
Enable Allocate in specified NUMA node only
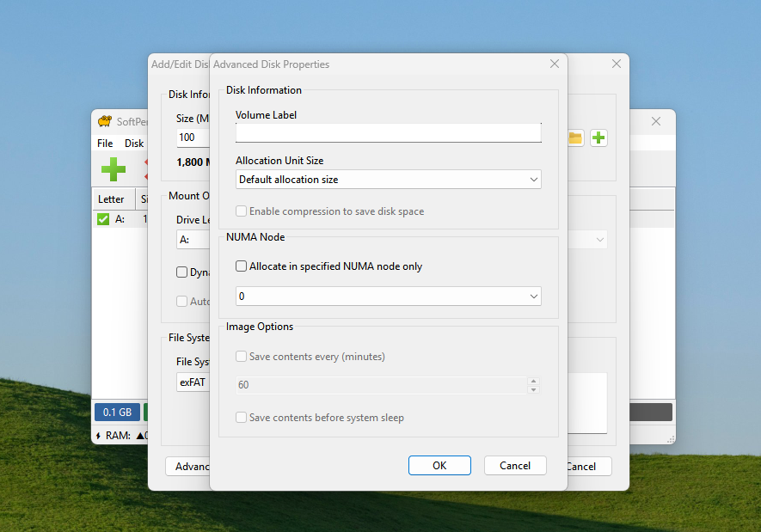[x=242, y=266]
